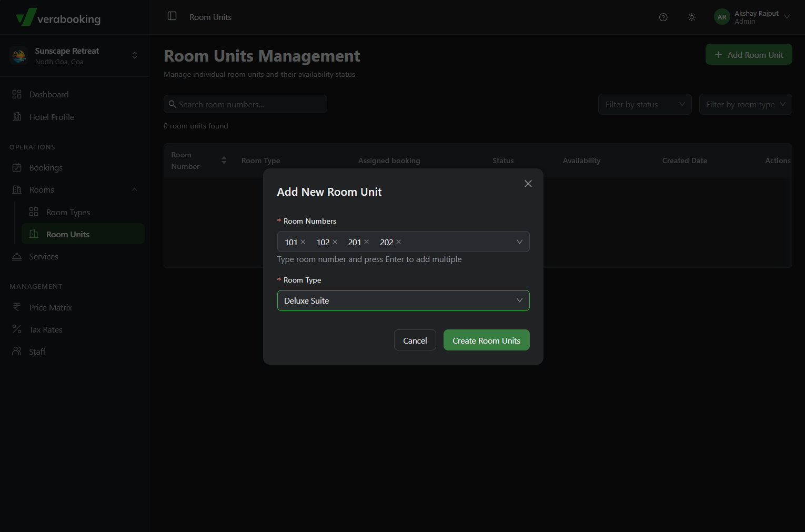
Task: Click the Search room numbers field
Action: [x=245, y=104]
